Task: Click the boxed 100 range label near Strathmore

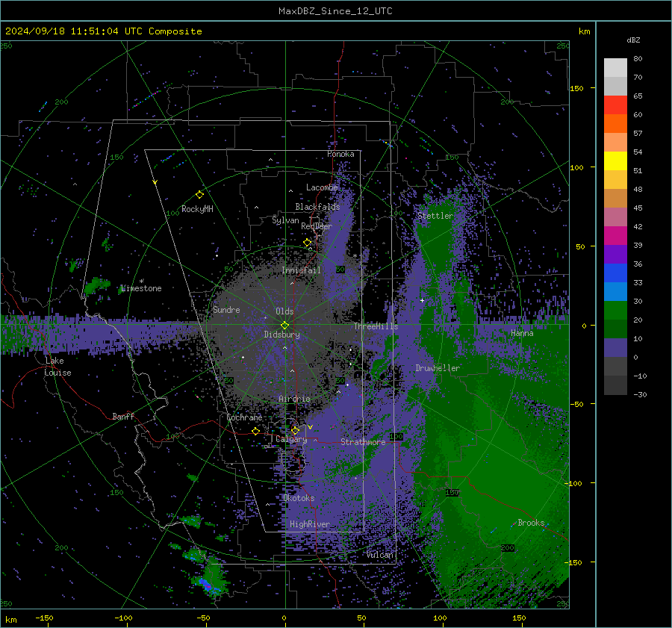Action: (396, 436)
